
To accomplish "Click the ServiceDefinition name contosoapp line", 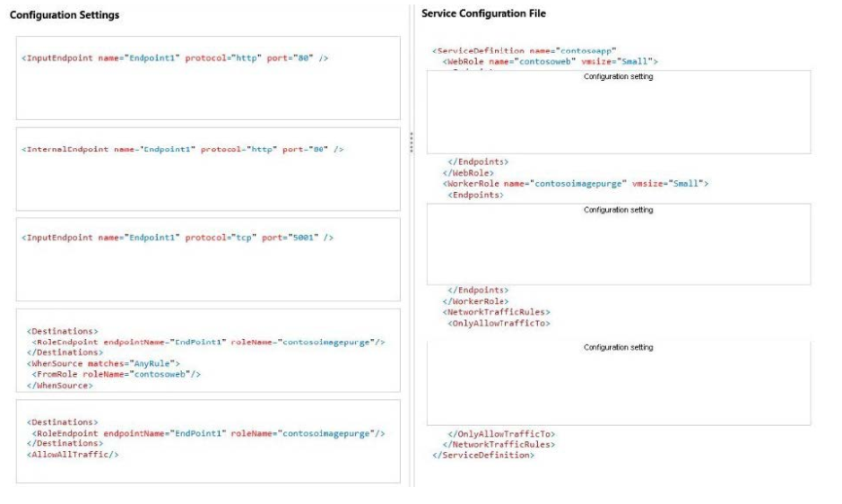I will [x=524, y=51].
